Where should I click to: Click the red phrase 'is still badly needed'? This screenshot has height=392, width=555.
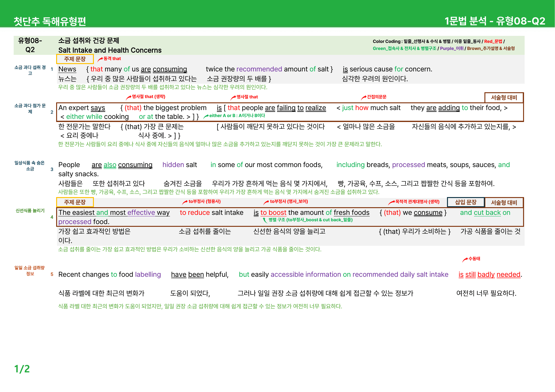pyautogui.click(x=490, y=275)
